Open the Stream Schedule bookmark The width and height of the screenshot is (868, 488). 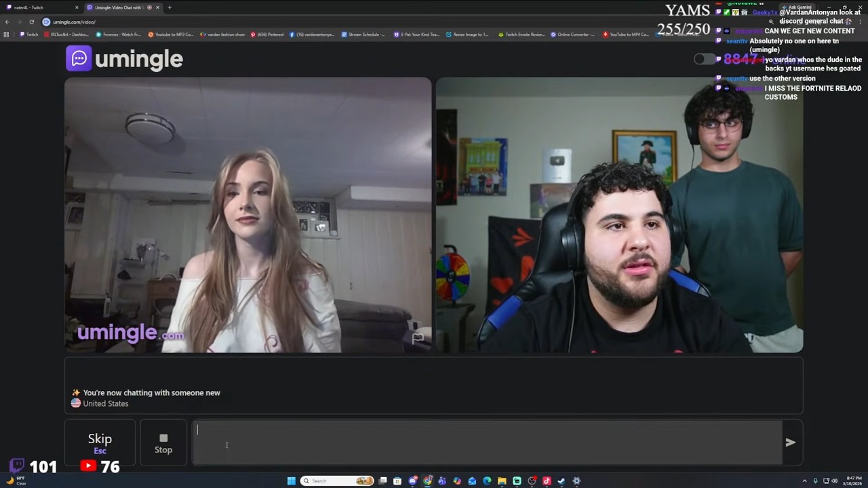[363, 35]
